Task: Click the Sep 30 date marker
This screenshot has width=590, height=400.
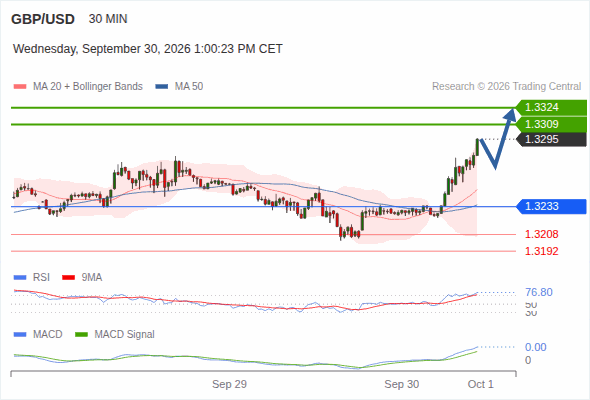Action: 401,384
